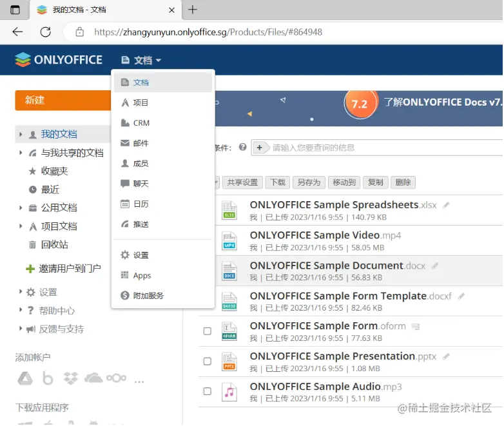Edit pencil icon for Sample Spreadsheets
504x426 pixels.
click(x=446, y=205)
